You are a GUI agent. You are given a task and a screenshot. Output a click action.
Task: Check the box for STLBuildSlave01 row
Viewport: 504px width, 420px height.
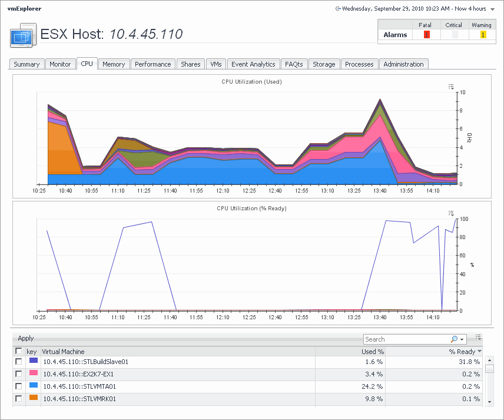(19, 362)
